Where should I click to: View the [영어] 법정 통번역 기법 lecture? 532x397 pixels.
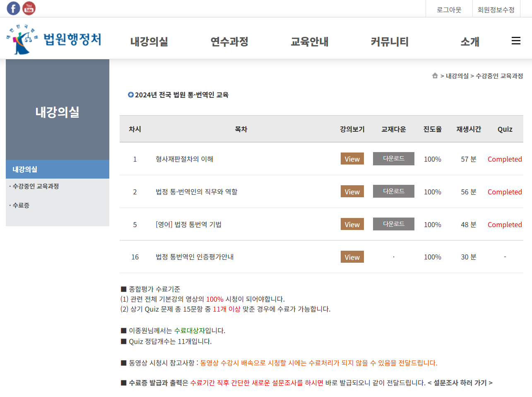(x=352, y=225)
